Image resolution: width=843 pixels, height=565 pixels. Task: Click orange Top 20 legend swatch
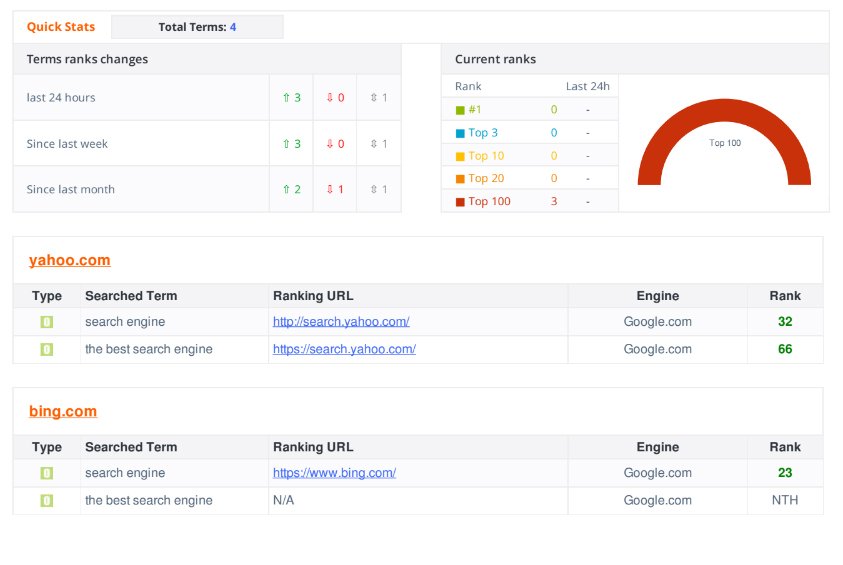pyautogui.click(x=460, y=179)
